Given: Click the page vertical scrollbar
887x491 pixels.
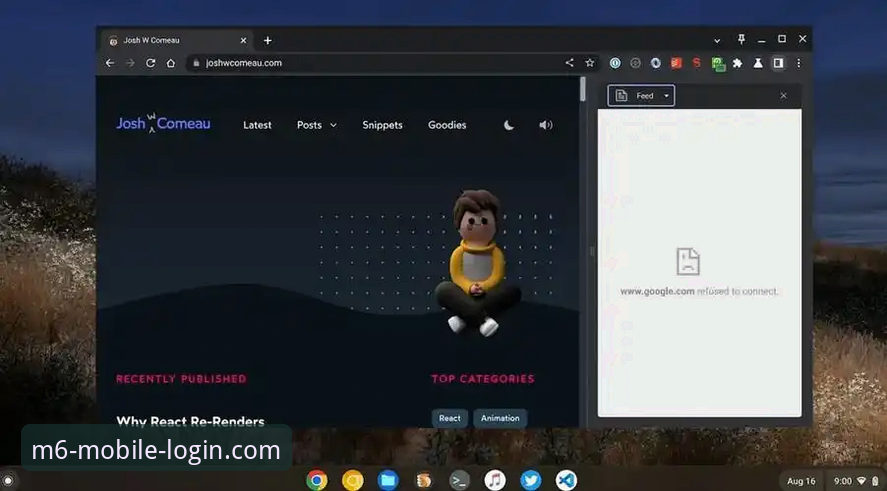Looking at the screenshot, I should tap(583, 89).
